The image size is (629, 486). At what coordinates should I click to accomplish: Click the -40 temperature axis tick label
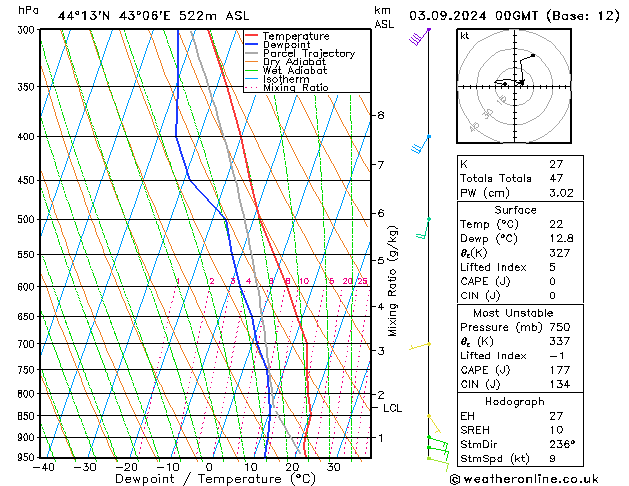43,468
